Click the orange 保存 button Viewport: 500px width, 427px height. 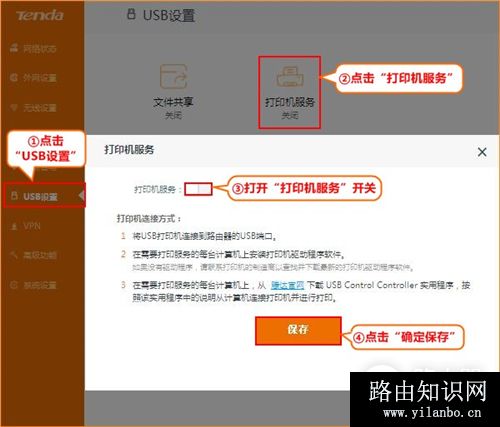click(298, 330)
